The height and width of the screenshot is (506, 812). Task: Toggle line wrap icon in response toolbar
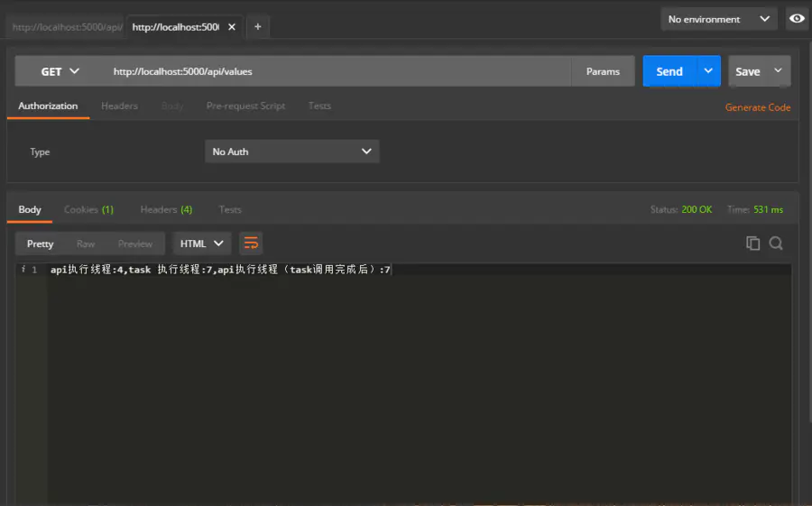point(251,244)
